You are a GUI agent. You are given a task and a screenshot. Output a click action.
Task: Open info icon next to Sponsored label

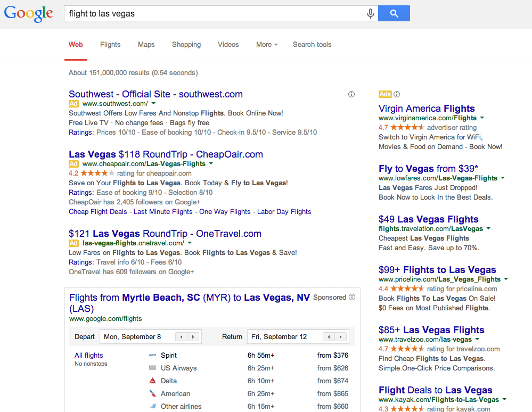pos(352,297)
